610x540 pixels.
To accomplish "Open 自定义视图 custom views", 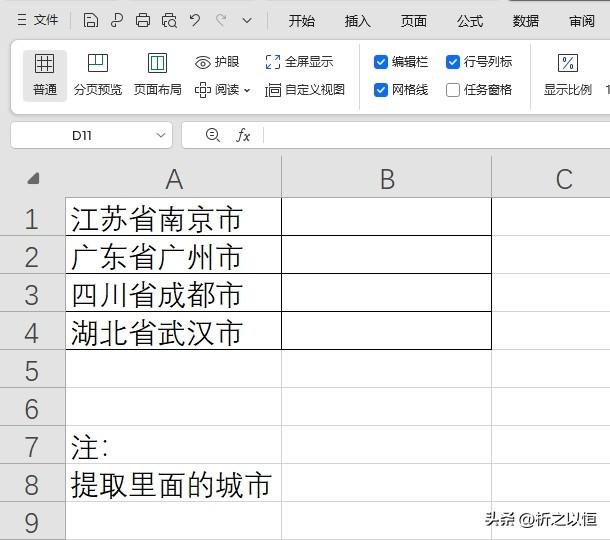I will tap(305, 90).
